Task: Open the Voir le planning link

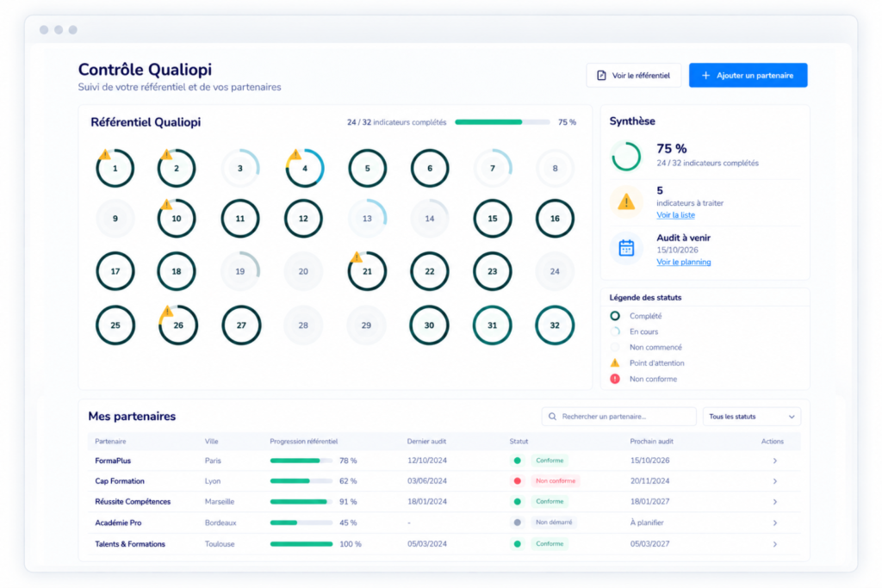Action: coord(683,262)
